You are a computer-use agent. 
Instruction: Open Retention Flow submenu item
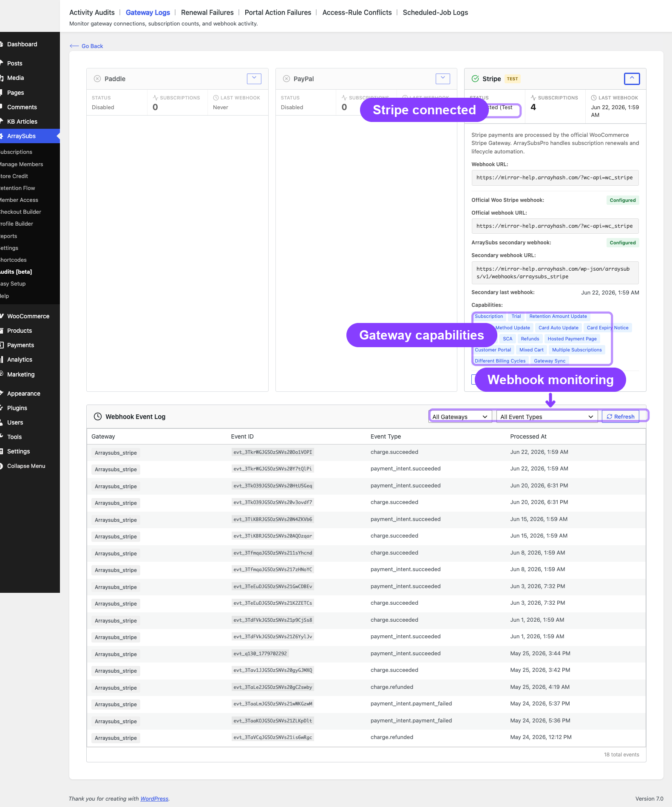[30, 188]
